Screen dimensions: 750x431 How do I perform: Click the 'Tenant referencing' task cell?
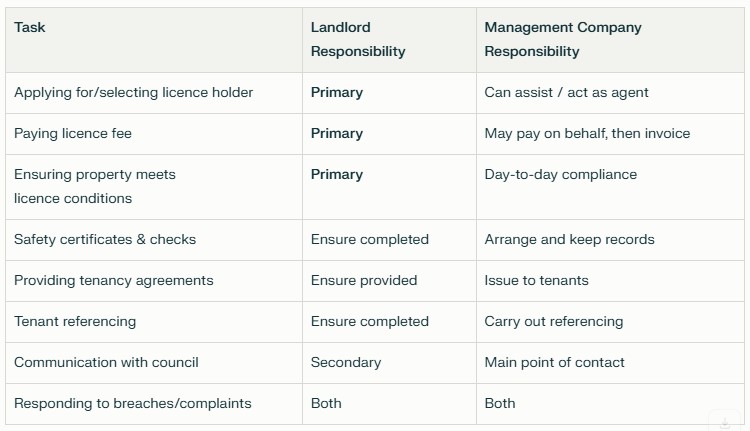point(75,321)
